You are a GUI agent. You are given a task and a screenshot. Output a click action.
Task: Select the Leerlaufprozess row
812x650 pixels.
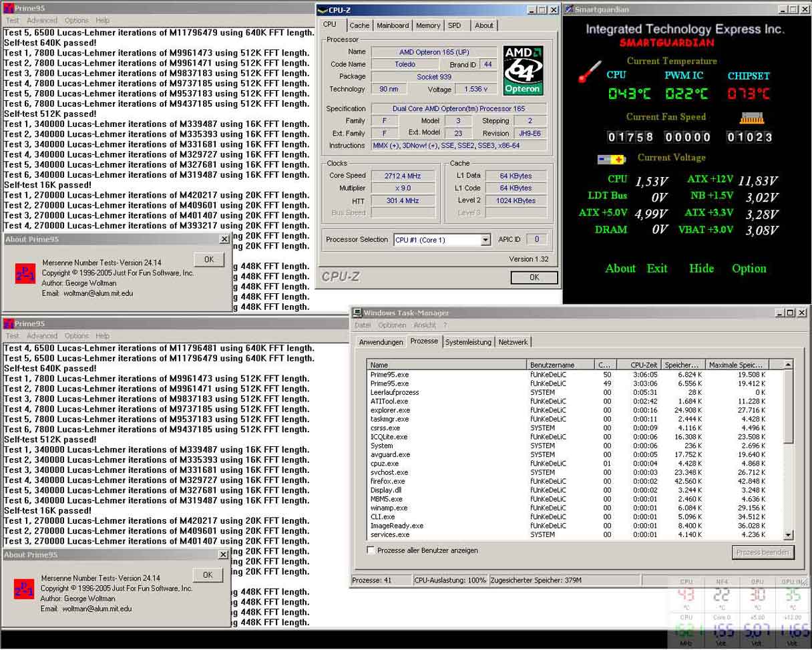point(576,392)
